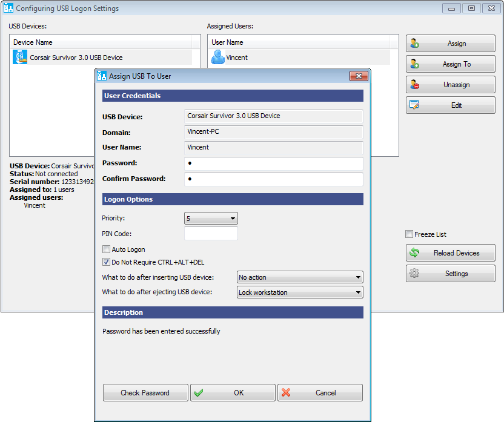Open Settings with the gear icon
504x422 pixels.
(x=450, y=274)
